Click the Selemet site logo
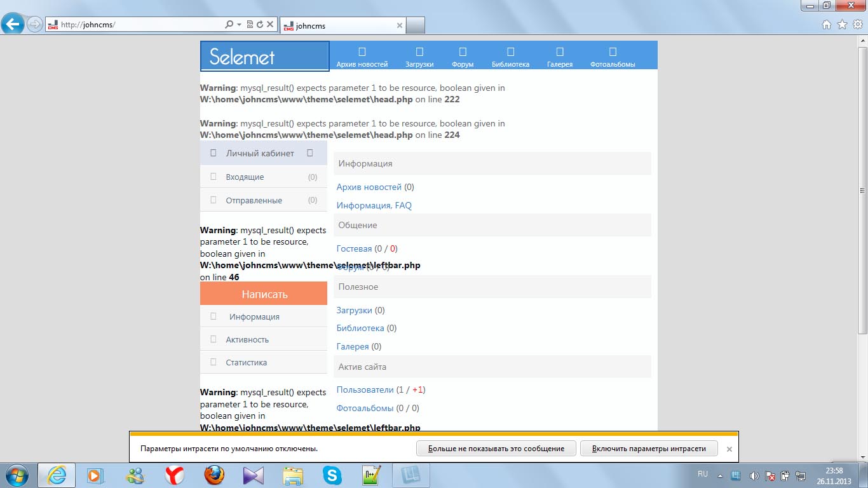Image resolution: width=868 pixels, height=488 pixels. (264, 57)
